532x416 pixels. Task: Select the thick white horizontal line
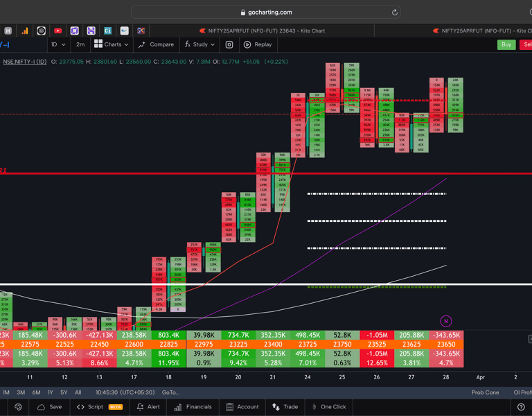pyautogui.click(x=266, y=284)
